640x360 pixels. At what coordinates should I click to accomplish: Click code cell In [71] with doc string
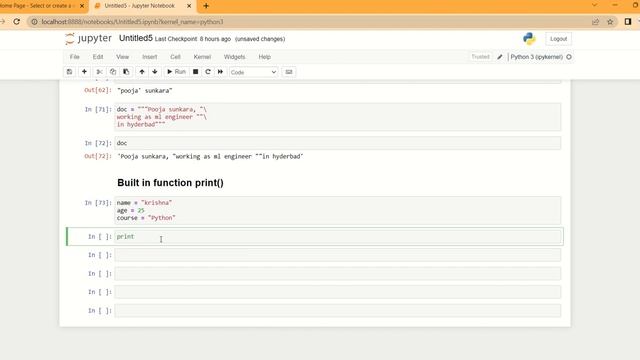338,117
